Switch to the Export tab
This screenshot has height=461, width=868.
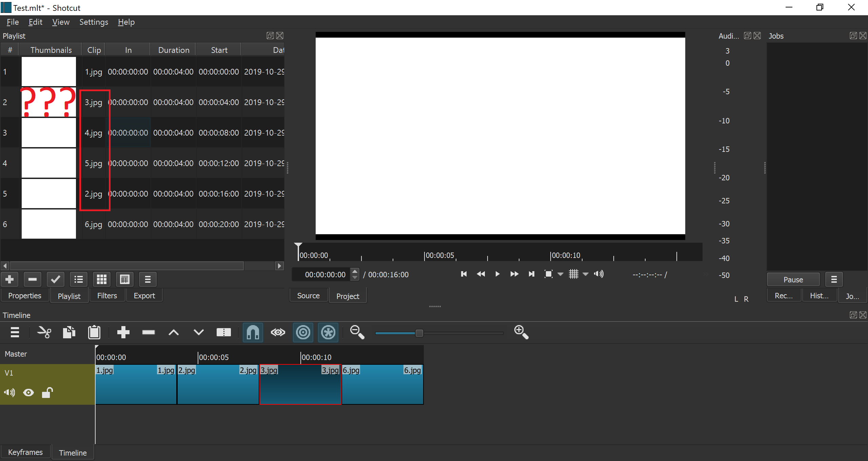[x=144, y=296]
